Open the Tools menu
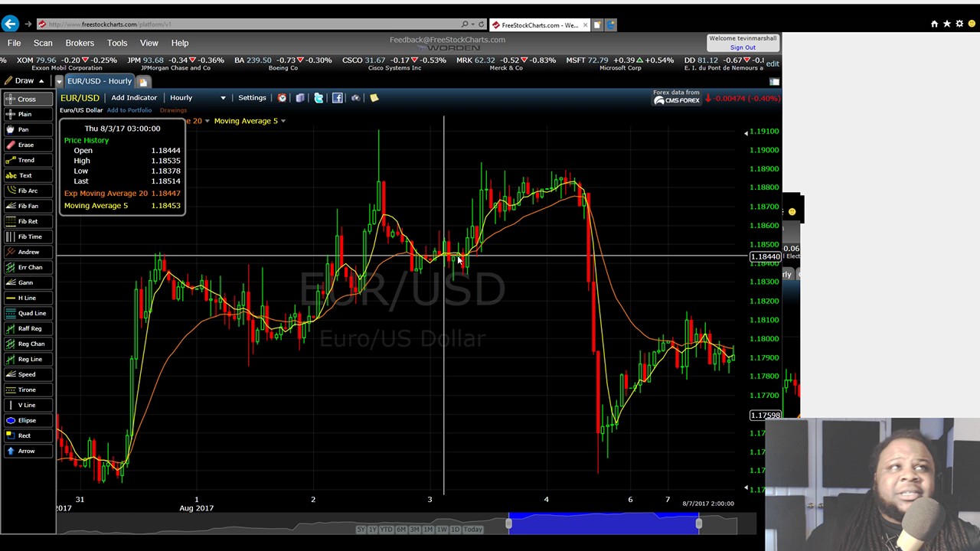980x551 pixels. 117,43
